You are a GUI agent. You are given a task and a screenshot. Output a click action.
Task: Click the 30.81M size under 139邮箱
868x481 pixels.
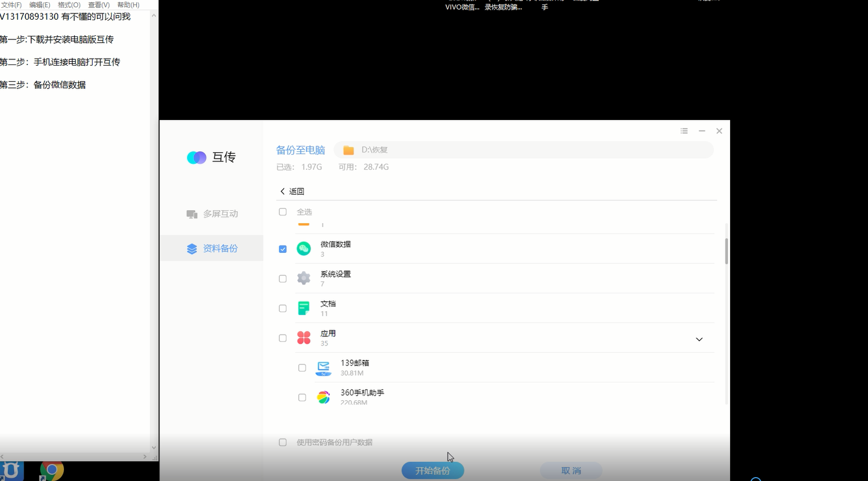[352, 373]
